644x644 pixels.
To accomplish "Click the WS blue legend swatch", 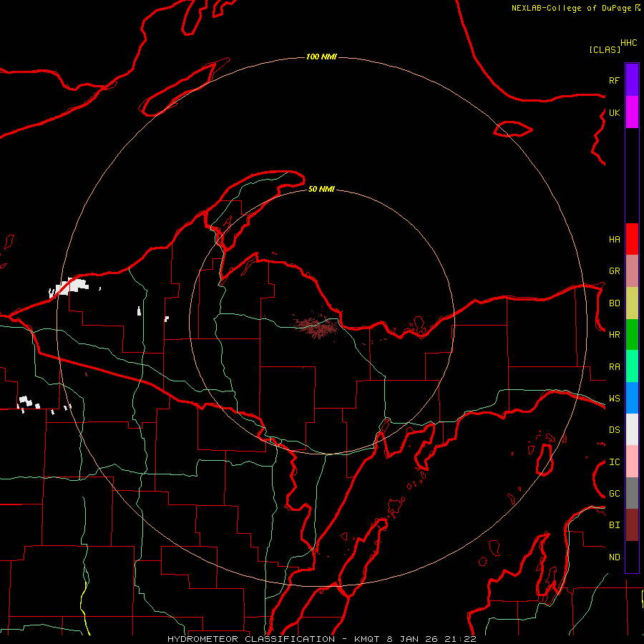I will (632, 398).
